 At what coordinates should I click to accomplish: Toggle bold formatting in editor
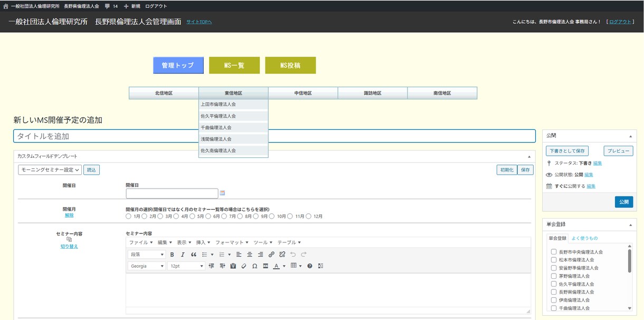172,255
